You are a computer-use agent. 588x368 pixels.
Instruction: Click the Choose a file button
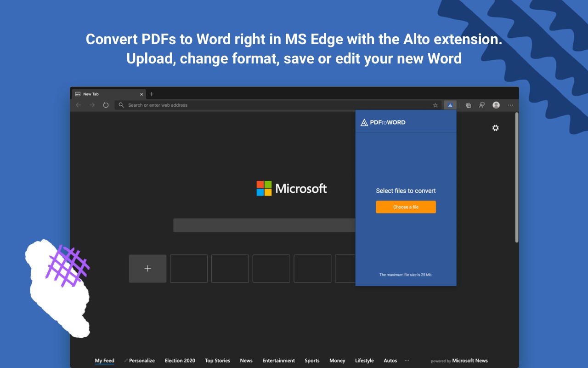coord(406,207)
